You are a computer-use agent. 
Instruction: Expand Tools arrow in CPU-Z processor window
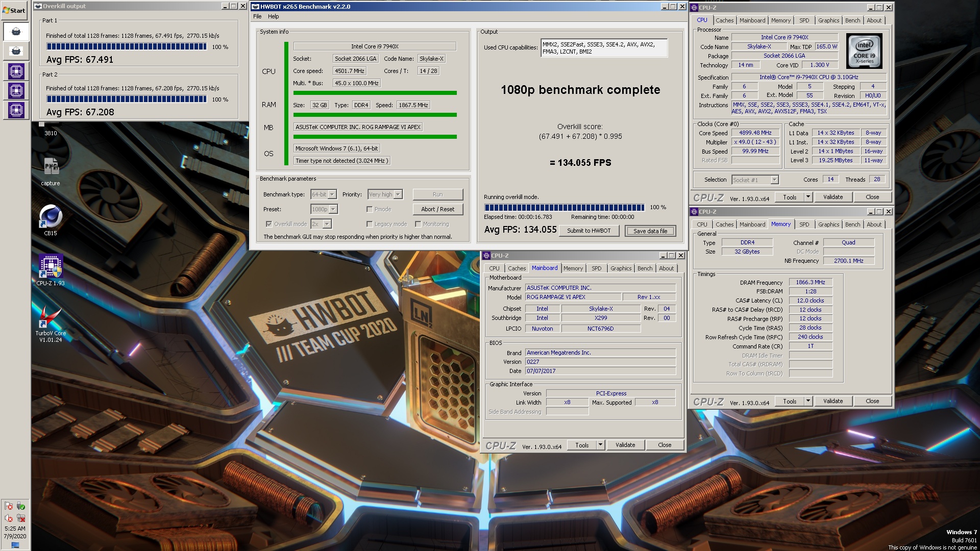point(808,197)
